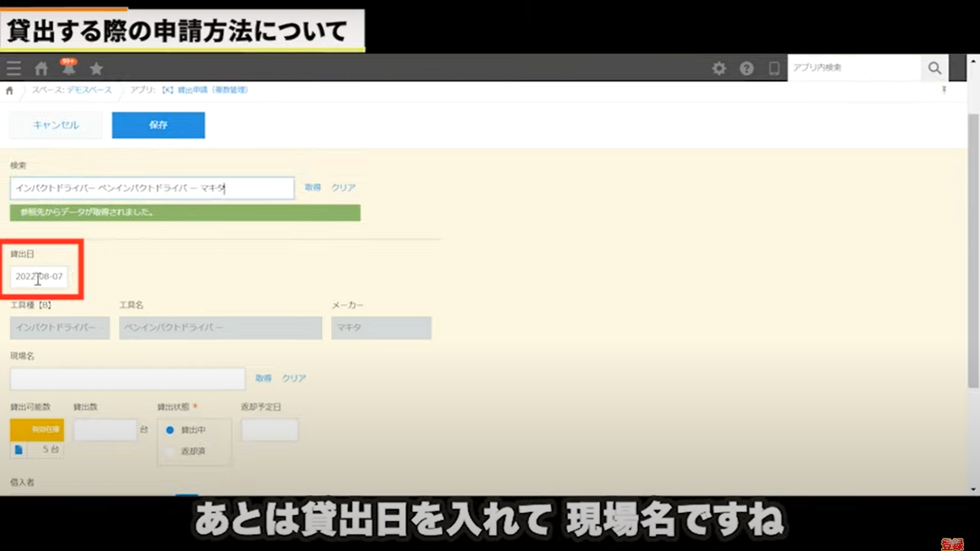Click the 有効在庫 status badge

pyautogui.click(x=36, y=430)
